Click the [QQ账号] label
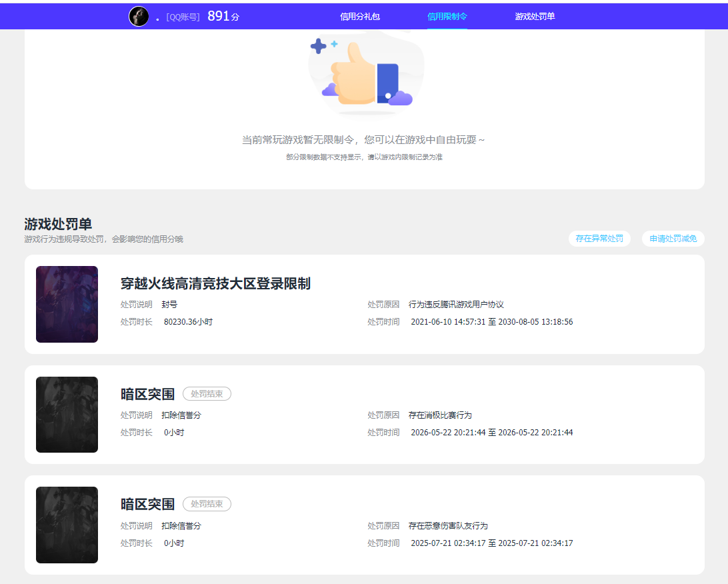The width and height of the screenshot is (728, 584). pyautogui.click(x=183, y=17)
